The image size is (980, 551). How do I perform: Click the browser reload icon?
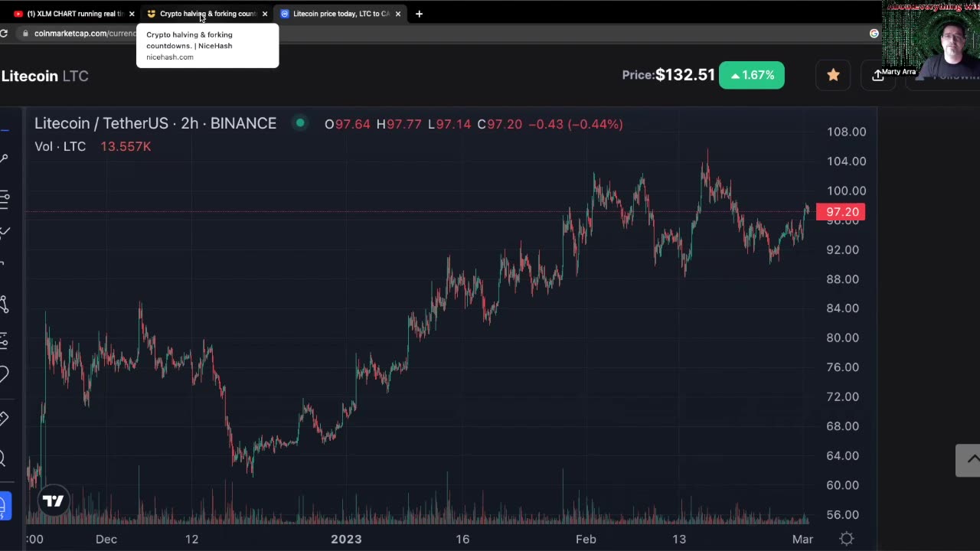click(5, 33)
